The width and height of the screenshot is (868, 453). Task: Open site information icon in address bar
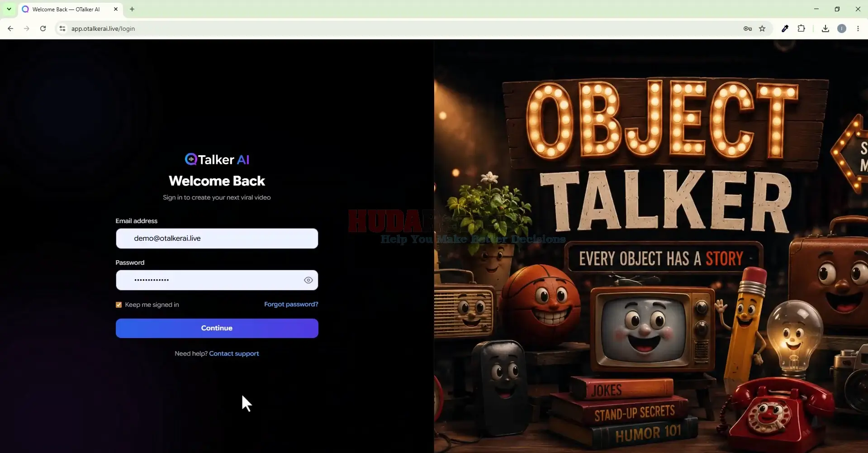(x=62, y=29)
